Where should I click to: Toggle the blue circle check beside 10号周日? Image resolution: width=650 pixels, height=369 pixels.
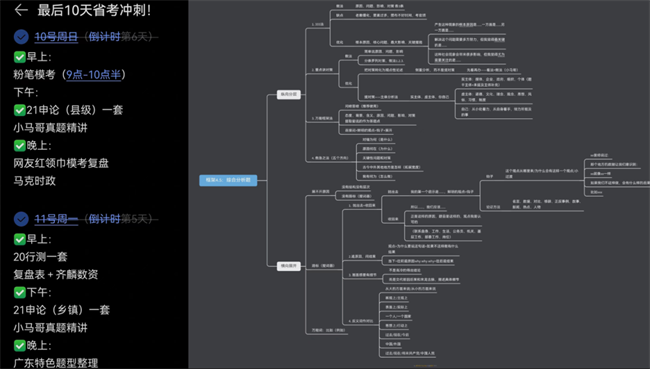pos(21,37)
